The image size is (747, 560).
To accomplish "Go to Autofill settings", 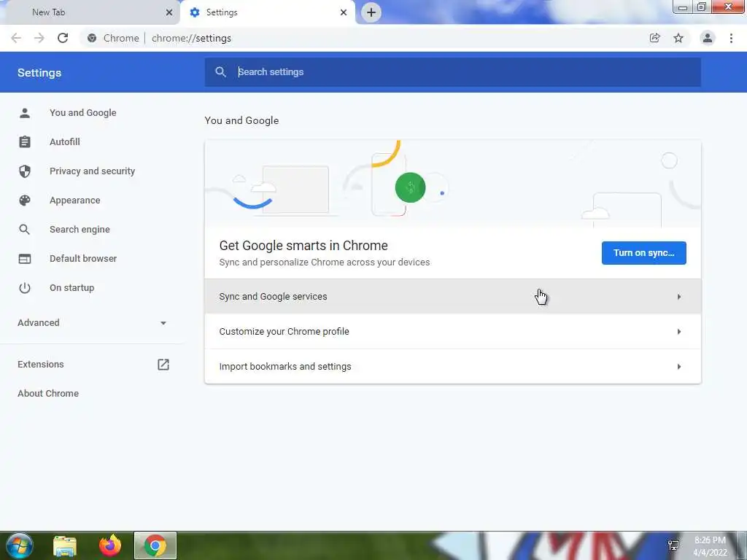I will 65,142.
